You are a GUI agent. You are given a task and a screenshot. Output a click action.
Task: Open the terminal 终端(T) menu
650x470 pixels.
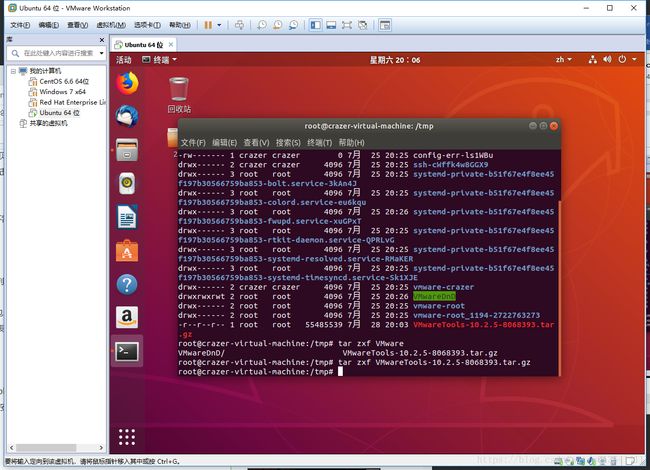coord(320,143)
